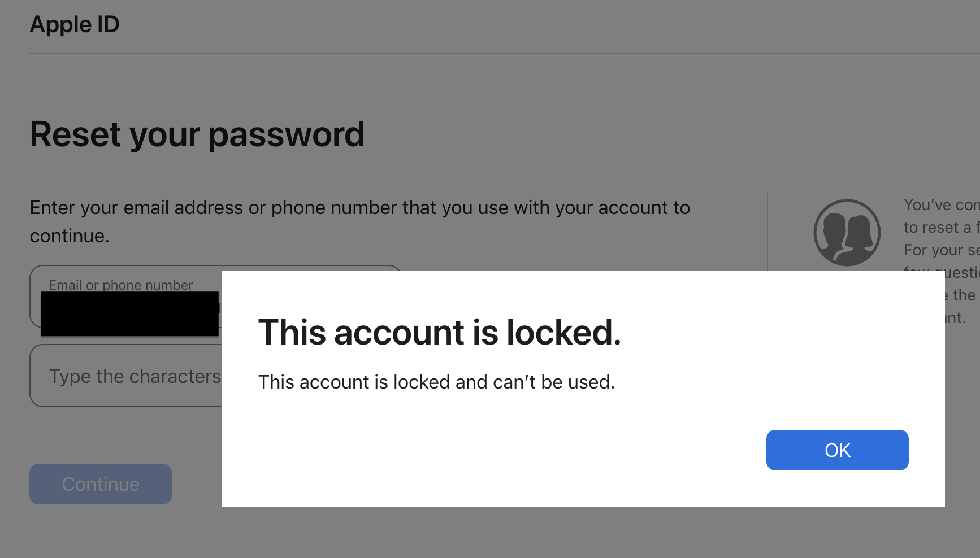Click the blacked-out email value box
The width and height of the screenshot is (980, 558).
click(129, 314)
